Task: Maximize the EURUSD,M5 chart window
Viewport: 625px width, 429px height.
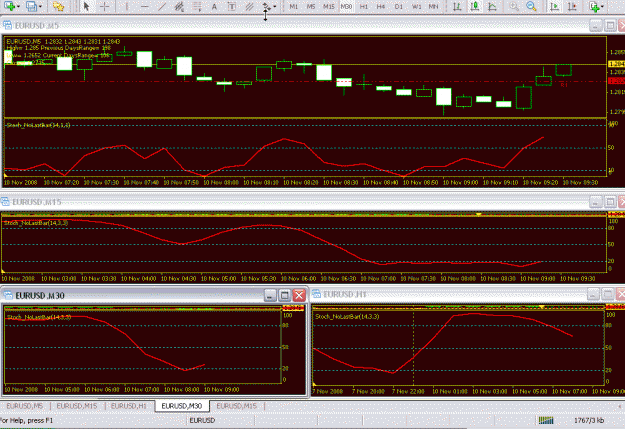Action: [610, 26]
